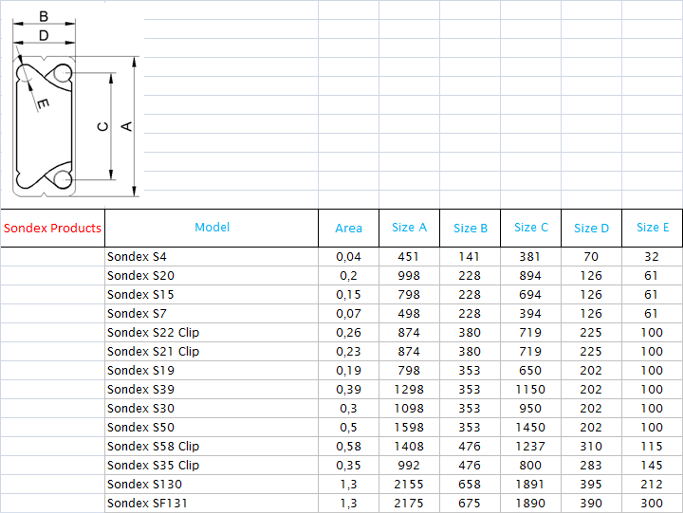Viewport: 683px width, 513px height.
Task: Click the 'Sondex S39' model cell
Action: (212, 389)
